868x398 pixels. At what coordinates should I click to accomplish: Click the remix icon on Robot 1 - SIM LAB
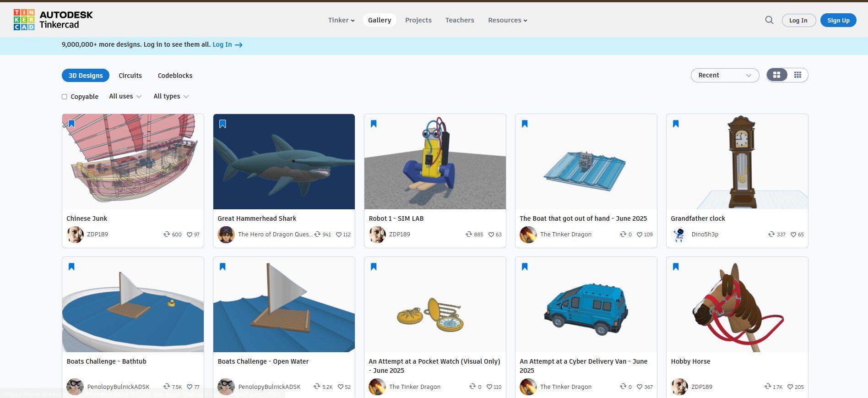pyautogui.click(x=469, y=234)
